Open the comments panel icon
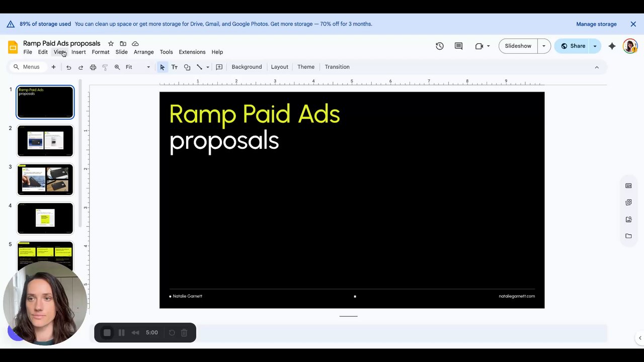The image size is (644, 362). coord(458,46)
